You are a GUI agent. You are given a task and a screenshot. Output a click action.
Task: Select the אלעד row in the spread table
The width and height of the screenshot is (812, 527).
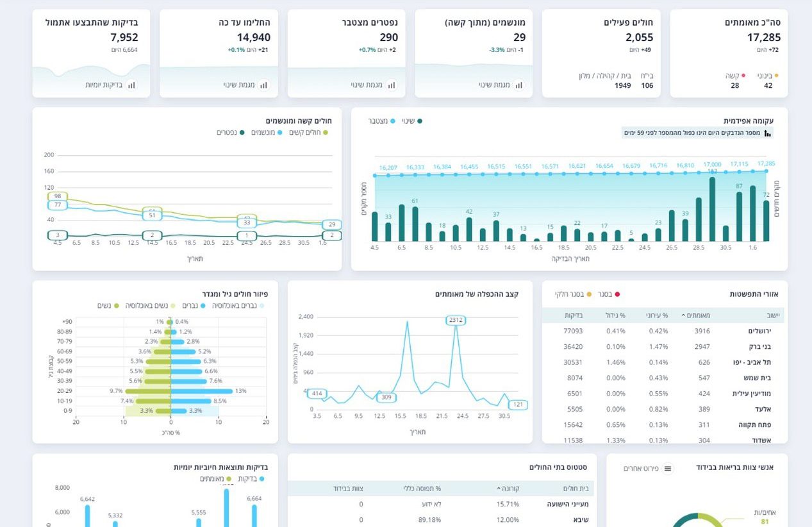click(663, 409)
